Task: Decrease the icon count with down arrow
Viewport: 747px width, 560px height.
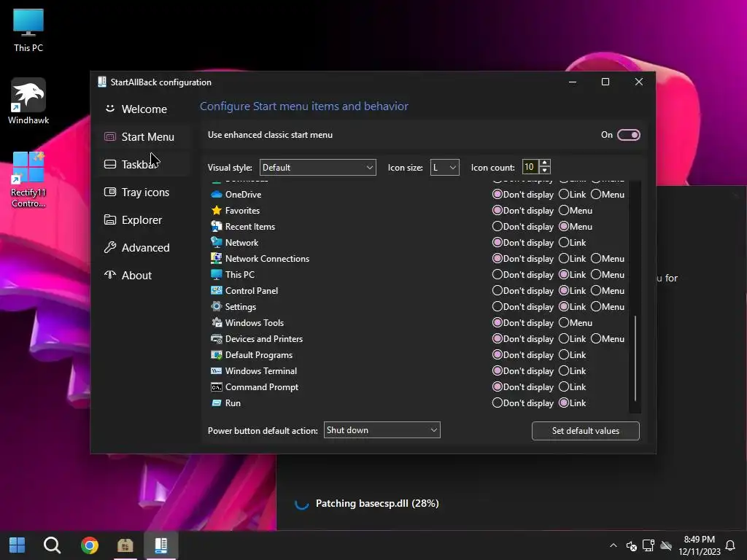Action: click(544, 171)
